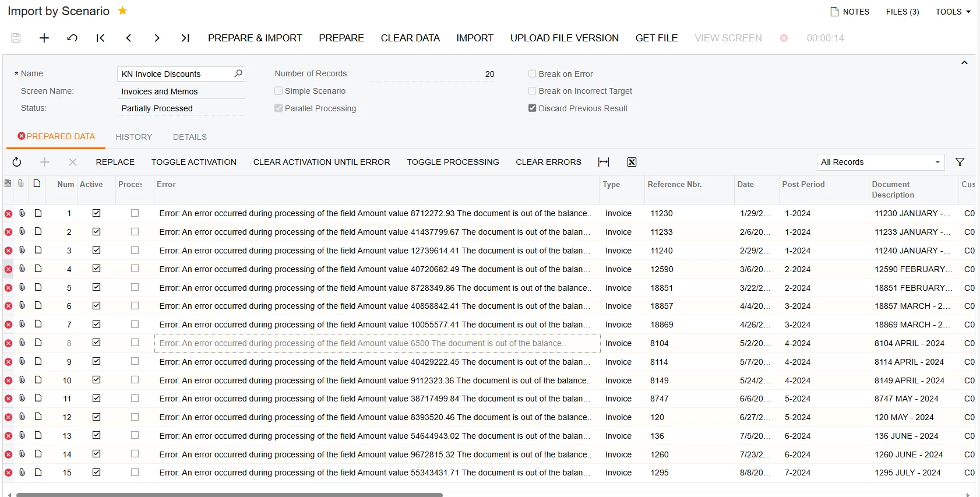Click the Notes column header page icon

pyautogui.click(x=37, y=184)
